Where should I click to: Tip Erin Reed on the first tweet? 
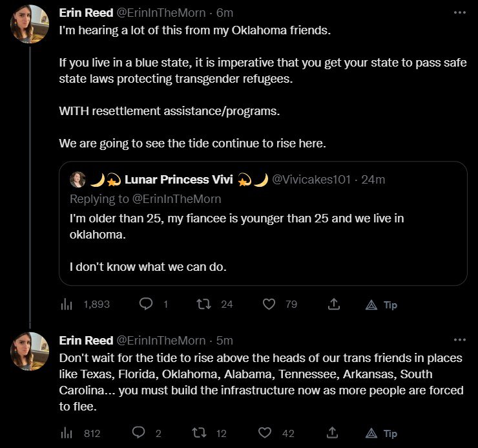point(382,304)
